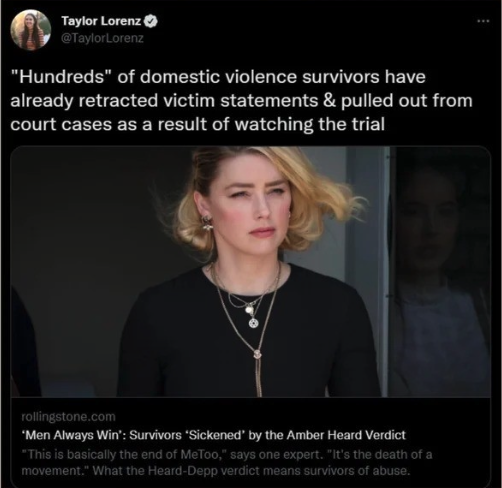Click the ampersand phrase 'pulled out from'
502x488 pixels.
[398, 101]
